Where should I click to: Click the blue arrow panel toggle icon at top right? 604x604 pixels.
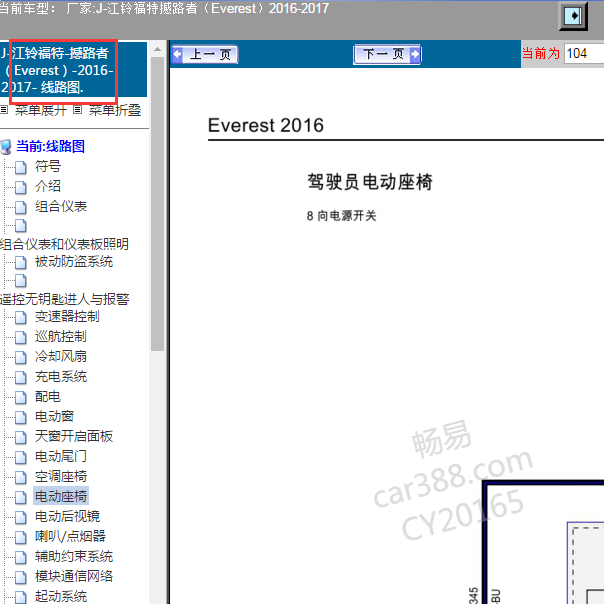tap(573, 16)
